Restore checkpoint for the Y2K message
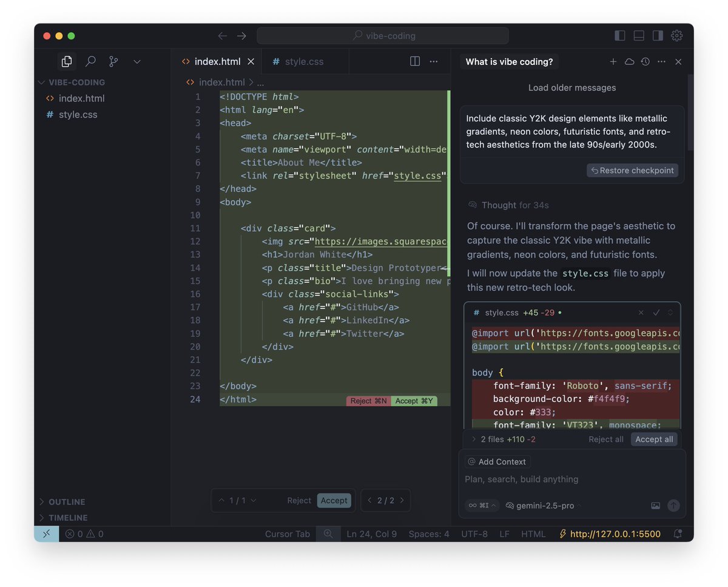 tap(633, 171)
